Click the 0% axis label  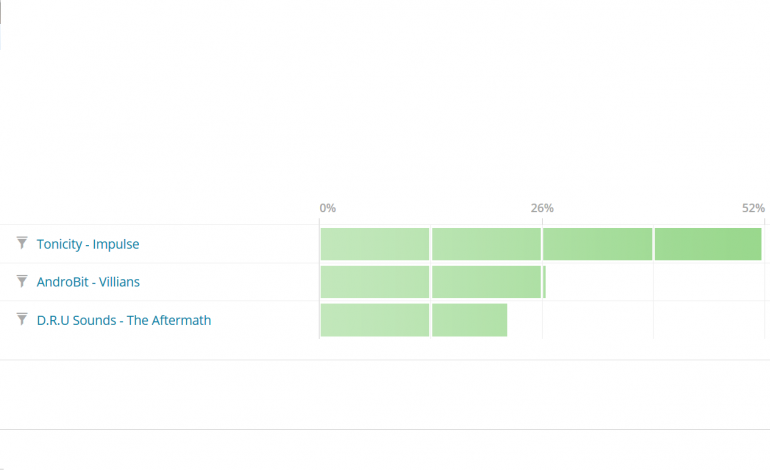328,208
